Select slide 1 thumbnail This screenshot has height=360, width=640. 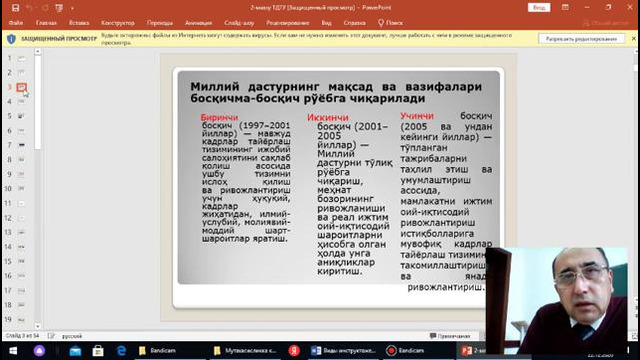point(21,58)
